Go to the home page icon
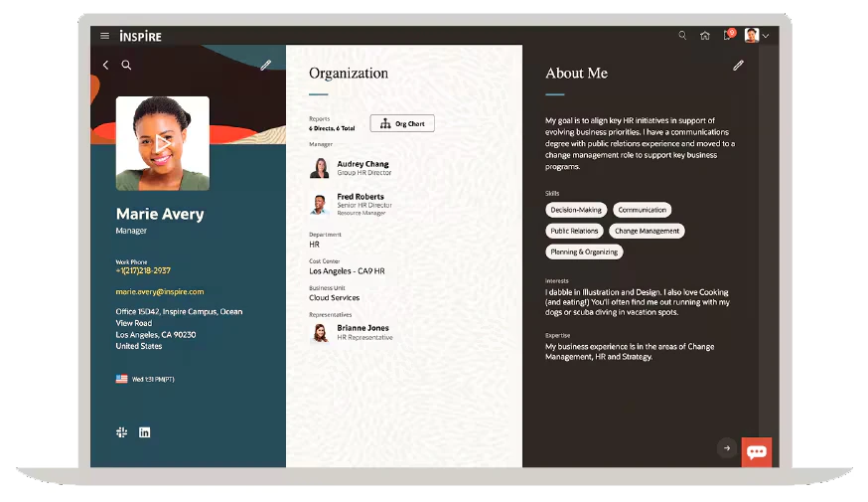868x502 pixels. 705,36
